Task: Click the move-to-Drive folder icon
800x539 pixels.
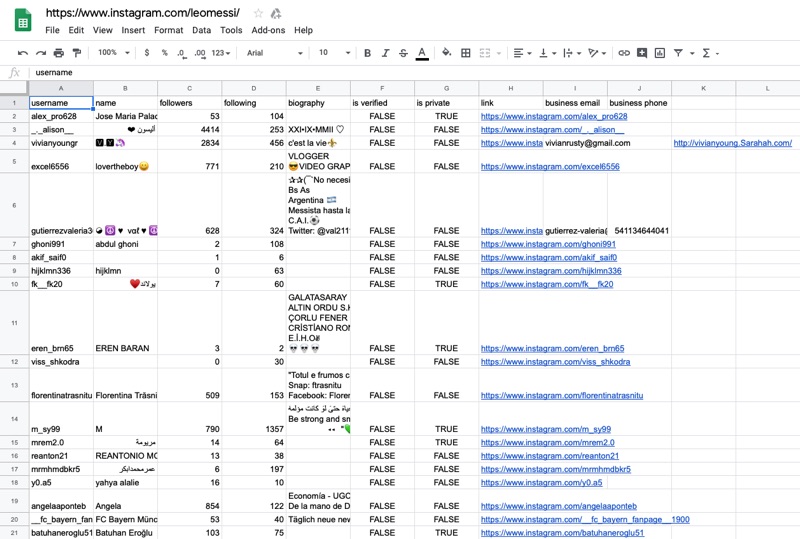Action: (x=276, y=13)
